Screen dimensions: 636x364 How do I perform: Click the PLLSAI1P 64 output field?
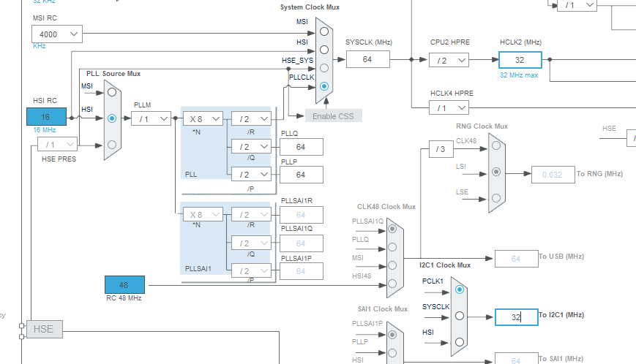302,271
